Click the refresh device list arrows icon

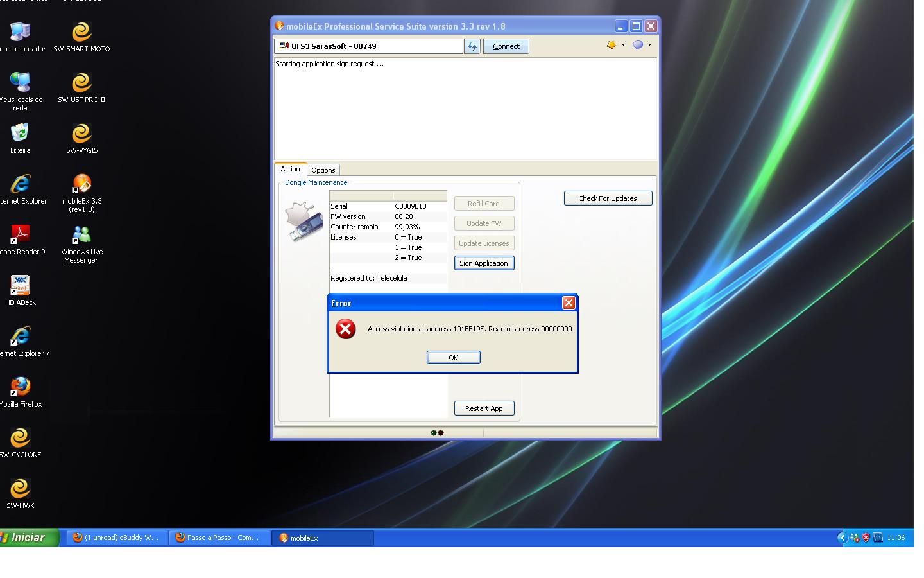472,46
